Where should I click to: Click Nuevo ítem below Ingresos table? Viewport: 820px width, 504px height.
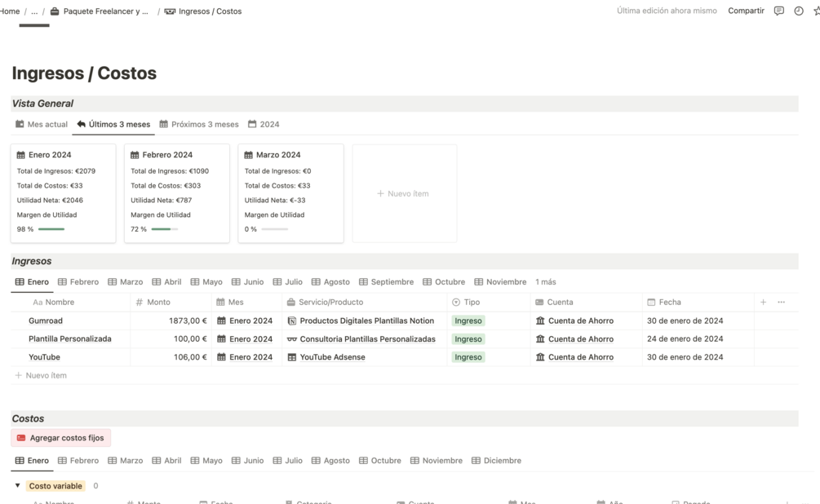(x=41, y=375)
